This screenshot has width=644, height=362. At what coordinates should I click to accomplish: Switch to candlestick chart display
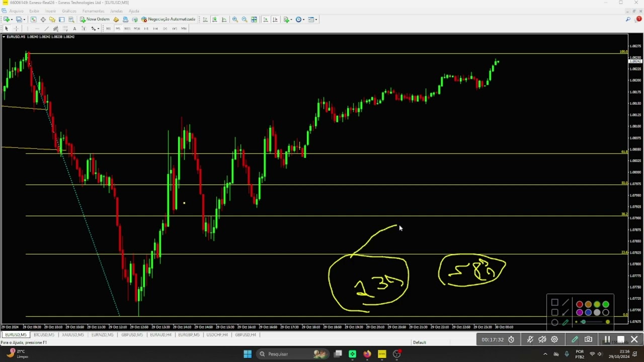point(214,19)
